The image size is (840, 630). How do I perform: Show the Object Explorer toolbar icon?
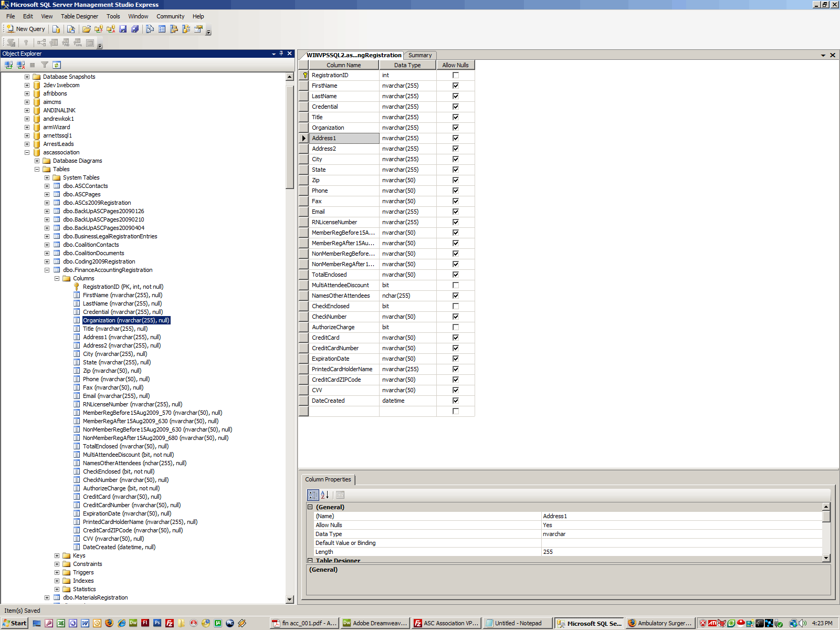click(174, 29)
